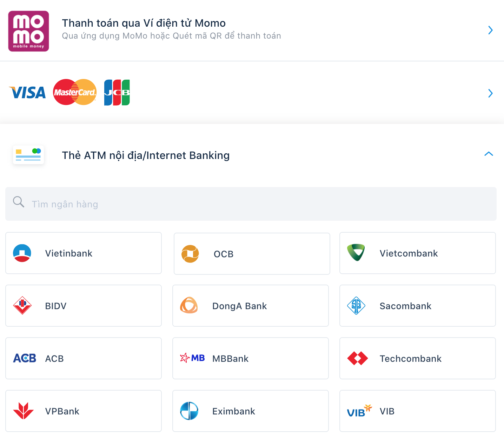Click the Visa card logo
The image size is (504, 439).
27,93
